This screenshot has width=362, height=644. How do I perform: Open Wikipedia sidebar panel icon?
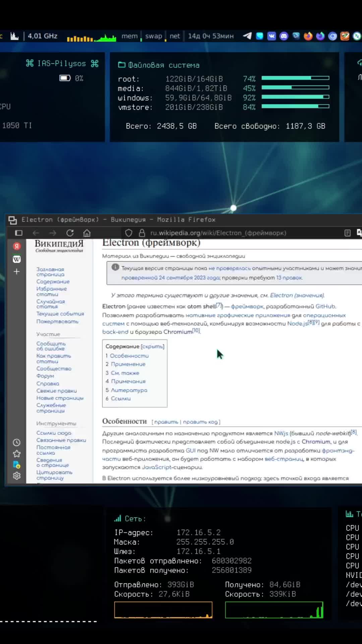click(17, 259)
